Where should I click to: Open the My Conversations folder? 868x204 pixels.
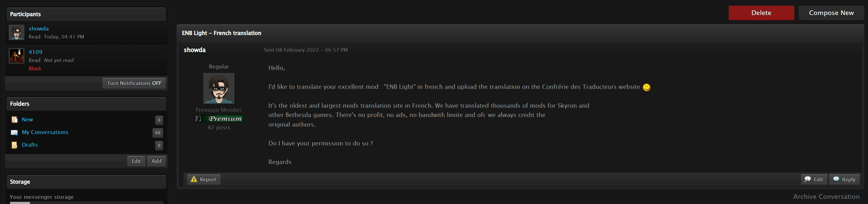(45, 132)
